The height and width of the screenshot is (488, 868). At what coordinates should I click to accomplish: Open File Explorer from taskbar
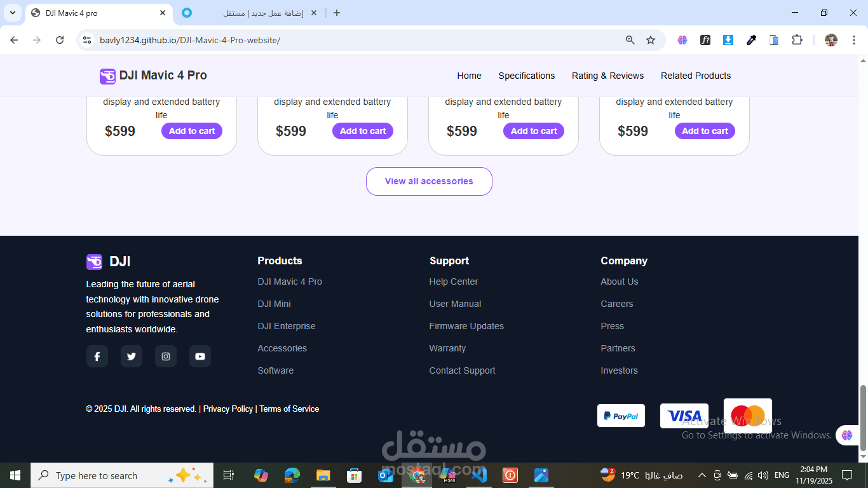323,475
